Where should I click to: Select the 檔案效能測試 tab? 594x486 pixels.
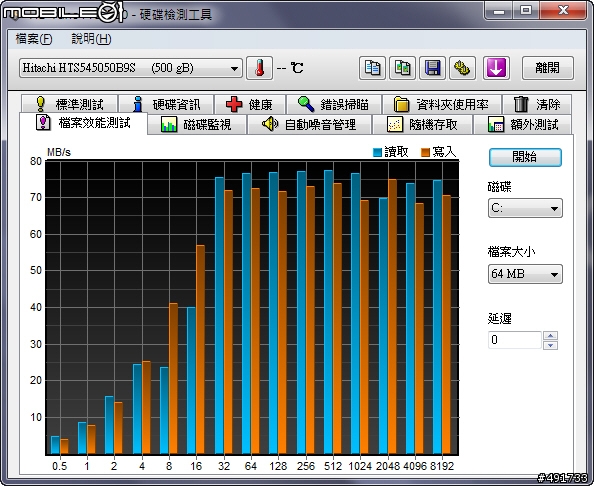pyautogui.click(x=83, y=123)
